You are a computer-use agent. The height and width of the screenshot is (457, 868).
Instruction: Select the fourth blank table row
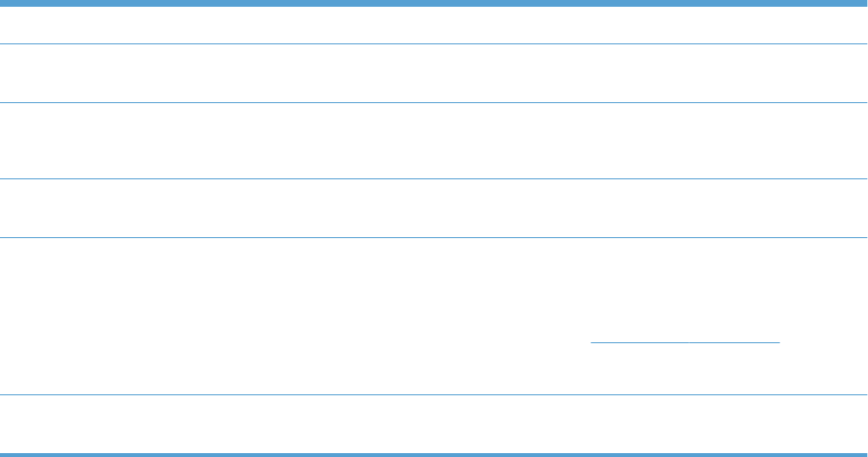[x=434, y=208]
